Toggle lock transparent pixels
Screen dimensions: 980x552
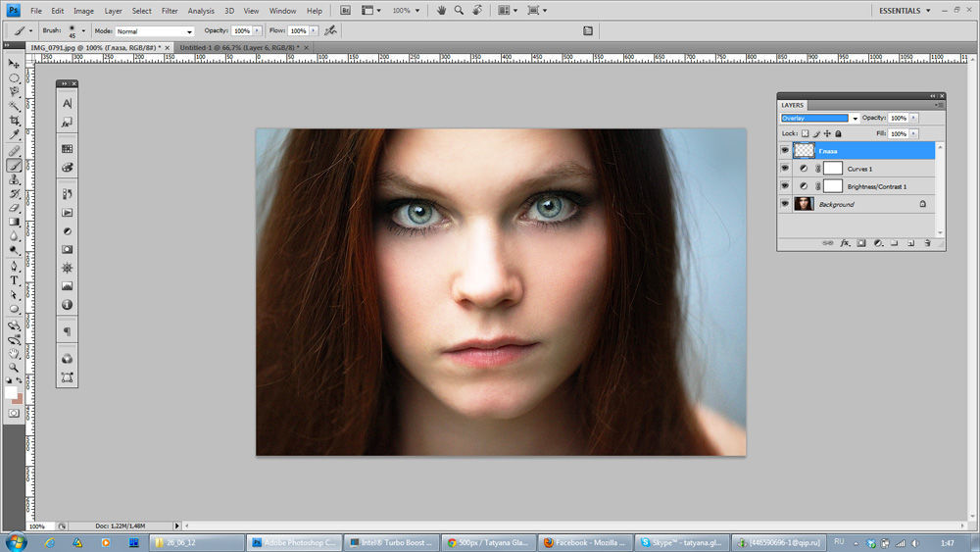pos(805,133)
